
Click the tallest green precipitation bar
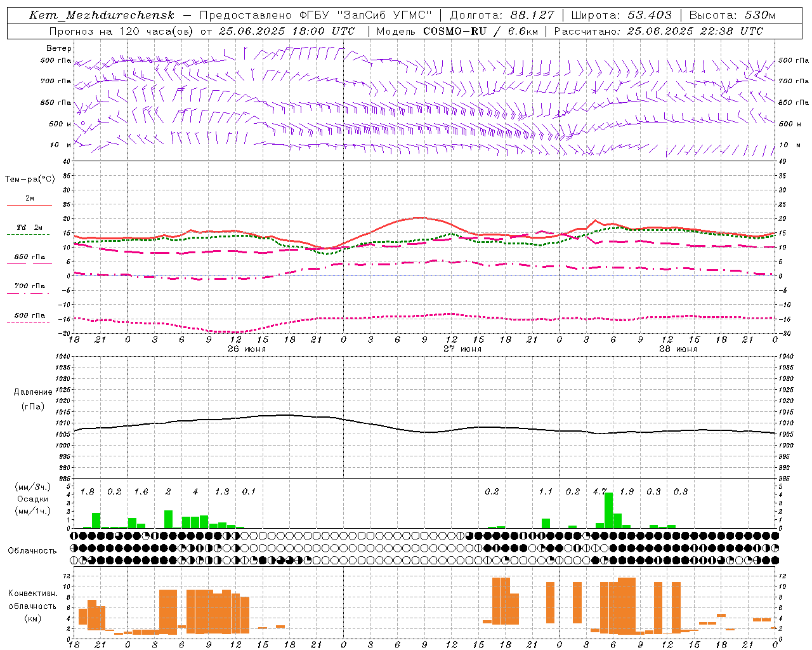click(609, 510)
